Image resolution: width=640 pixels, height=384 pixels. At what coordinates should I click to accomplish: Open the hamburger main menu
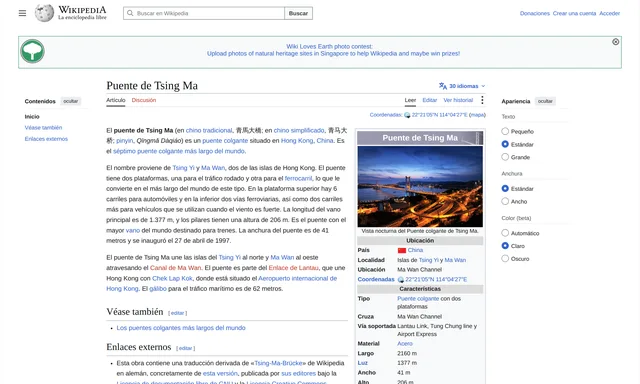point(22,13)
